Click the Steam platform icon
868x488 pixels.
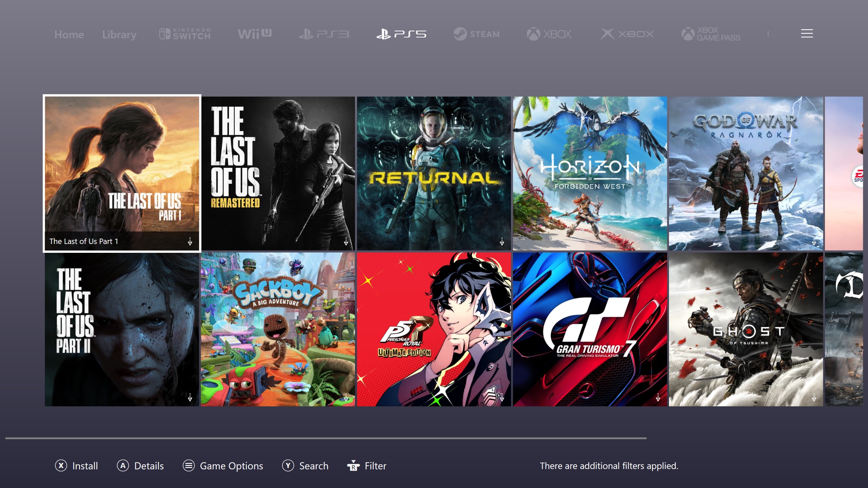pos(477,34)
